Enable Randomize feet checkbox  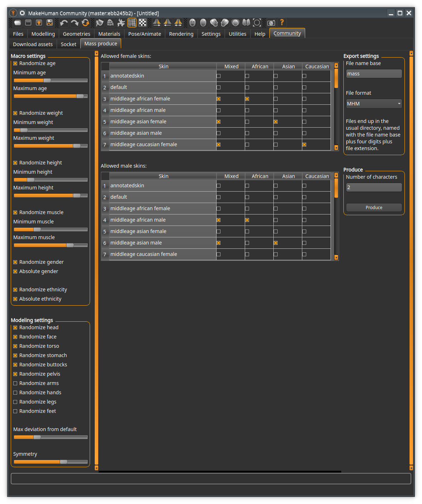pos(15,411)
